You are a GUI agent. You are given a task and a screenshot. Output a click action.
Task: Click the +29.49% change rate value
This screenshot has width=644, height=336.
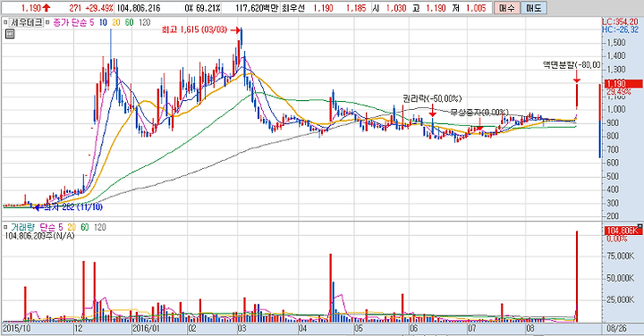(x=99, y=8)
